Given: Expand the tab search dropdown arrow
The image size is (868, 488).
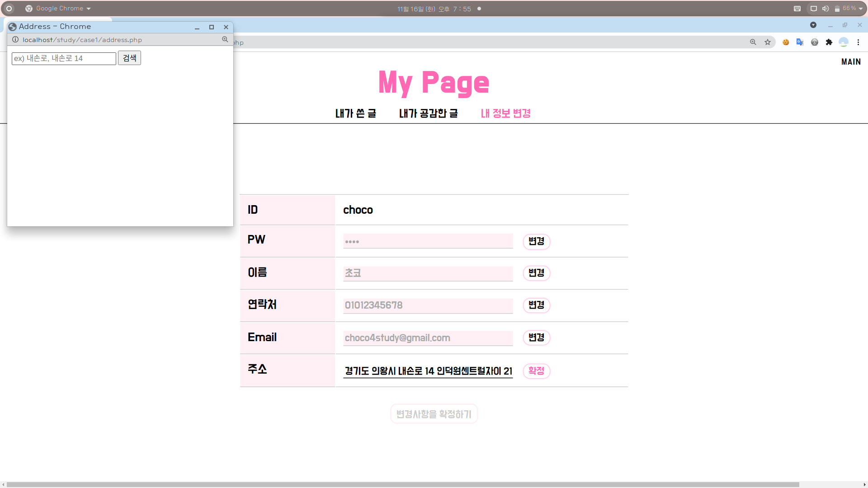Looking at the screenshot, I should pos(813,25).
